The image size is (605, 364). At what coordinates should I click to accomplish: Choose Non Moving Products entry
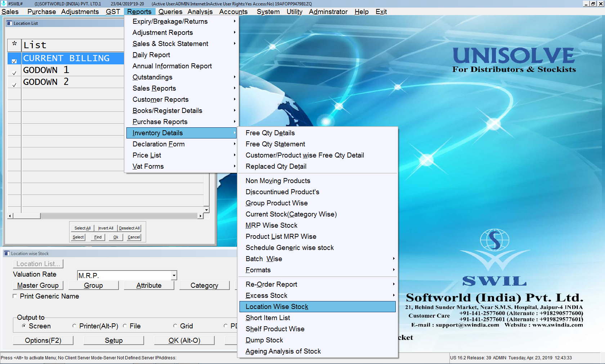pos(317,181)
